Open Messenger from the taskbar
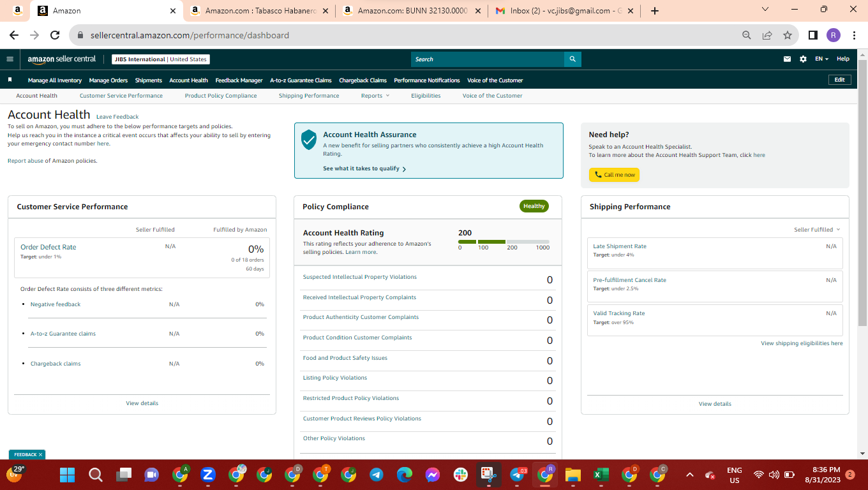This screenshot has height=490, width=868. point(433,475)
